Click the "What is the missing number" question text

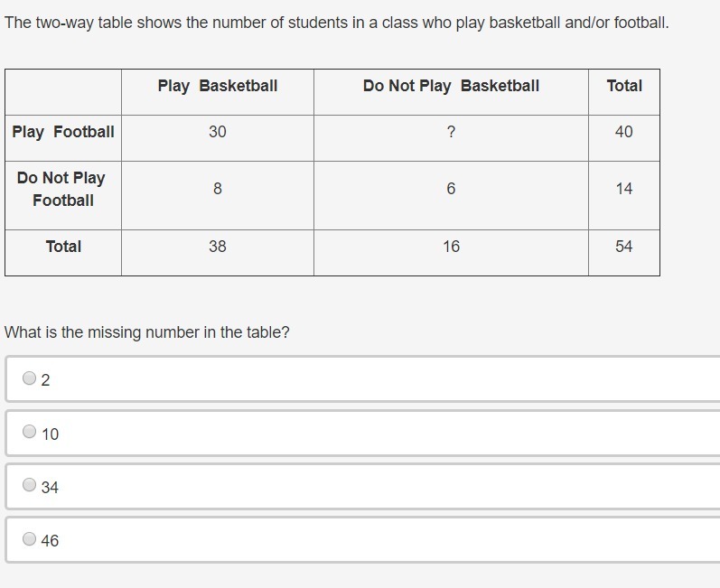147,332
